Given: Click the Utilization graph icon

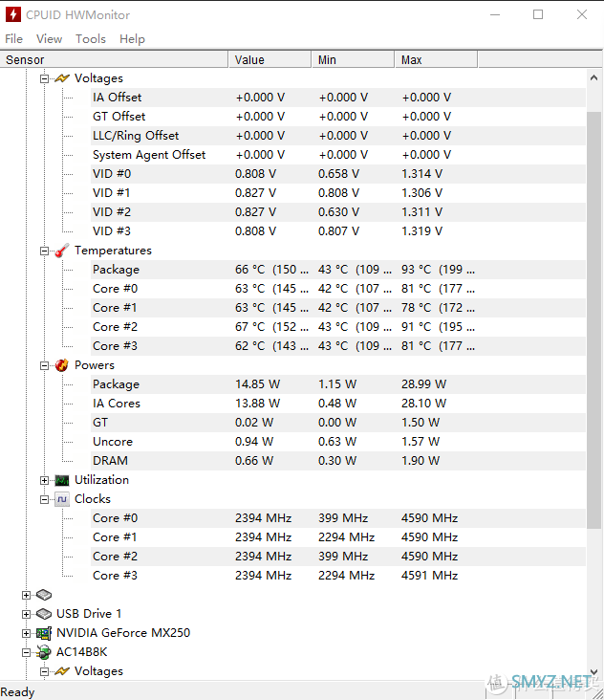Looking at the screenshot, I should click(62, 480).
